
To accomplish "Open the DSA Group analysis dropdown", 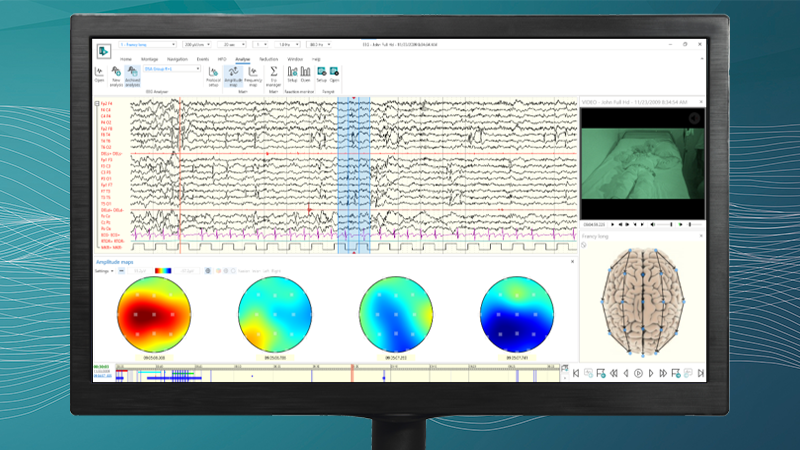I will point(172,69).
